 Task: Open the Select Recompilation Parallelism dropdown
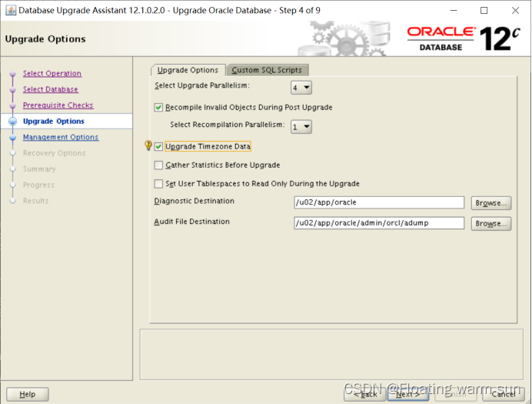(301, 127)
